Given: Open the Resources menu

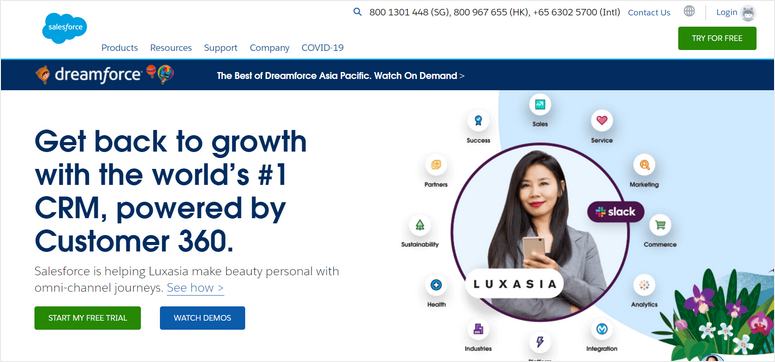Looking at the screenshot, I should (171, 48).
